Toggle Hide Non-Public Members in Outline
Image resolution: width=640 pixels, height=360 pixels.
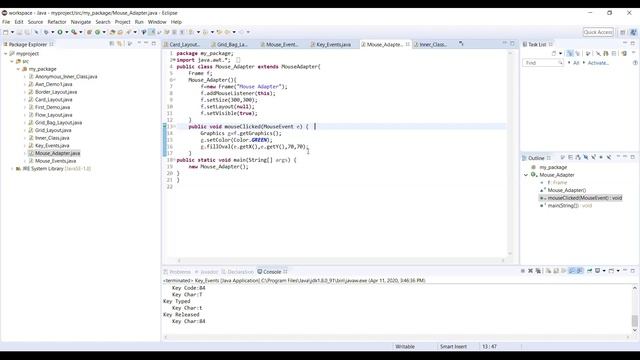[x=601, y=158]
